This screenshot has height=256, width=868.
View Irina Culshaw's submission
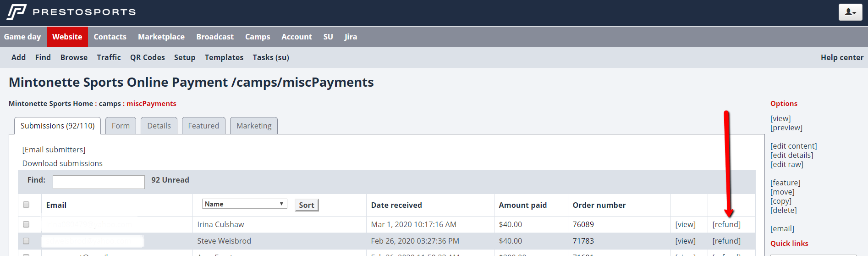(685, 224)
